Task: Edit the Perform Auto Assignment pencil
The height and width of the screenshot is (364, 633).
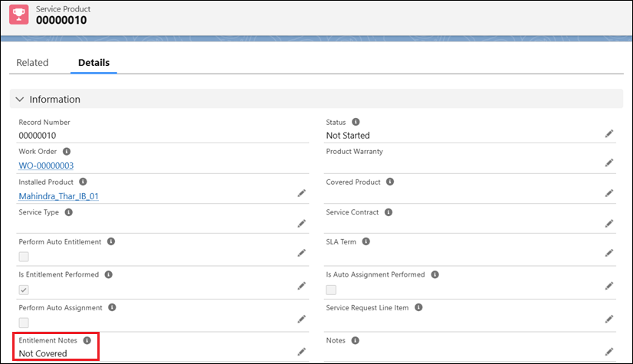Action: point(302,319)
